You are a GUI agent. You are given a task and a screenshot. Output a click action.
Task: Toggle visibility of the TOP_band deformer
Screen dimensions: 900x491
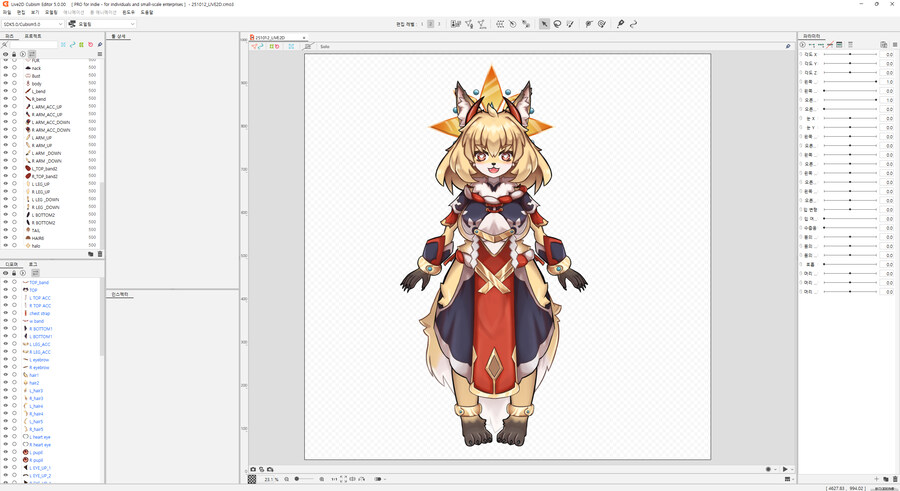pyautogui.click(x=6, y=282)
